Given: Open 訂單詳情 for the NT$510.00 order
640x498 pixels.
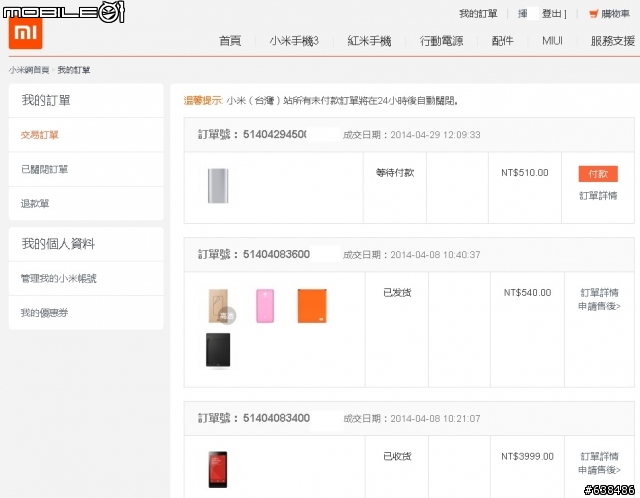Looking at the screenshot, I should [x=598, y=196].
